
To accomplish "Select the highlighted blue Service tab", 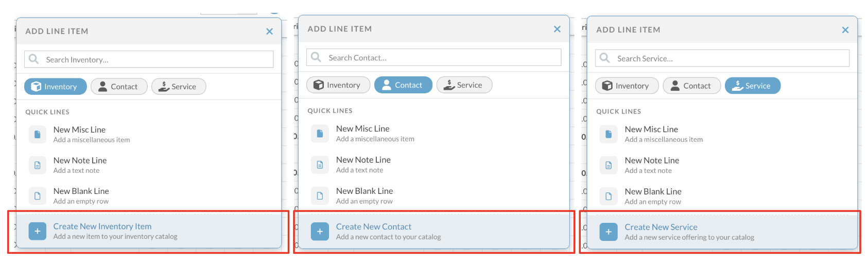I will coord(752,86).
